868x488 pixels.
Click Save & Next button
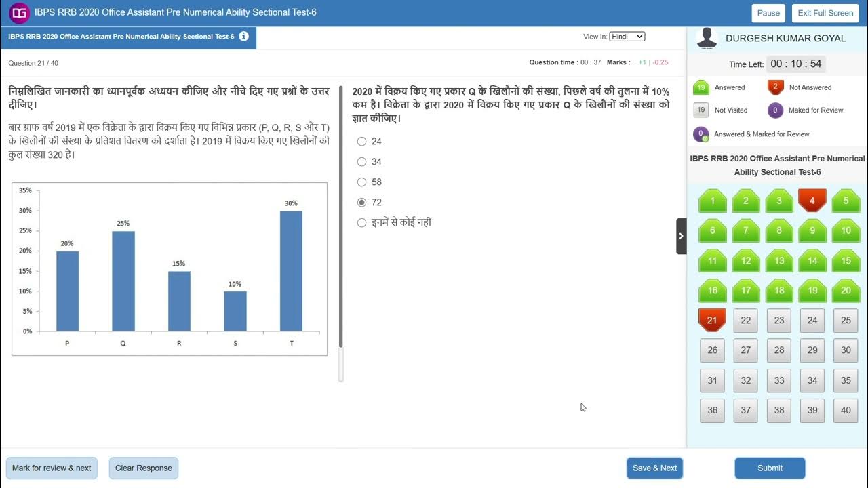pos(654,468)
